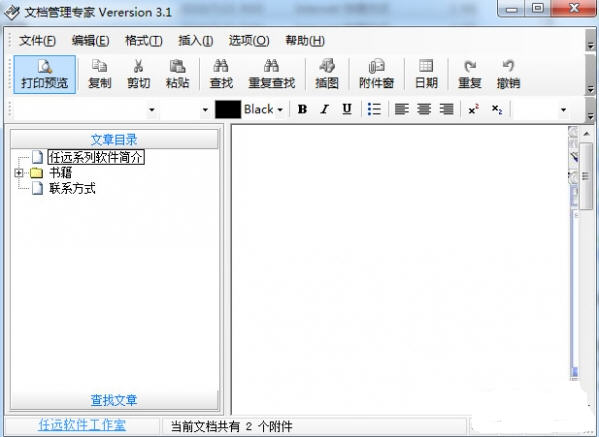Click the editor vertical scrollbar thumb

pyautogui.click(x=586, y=176)
